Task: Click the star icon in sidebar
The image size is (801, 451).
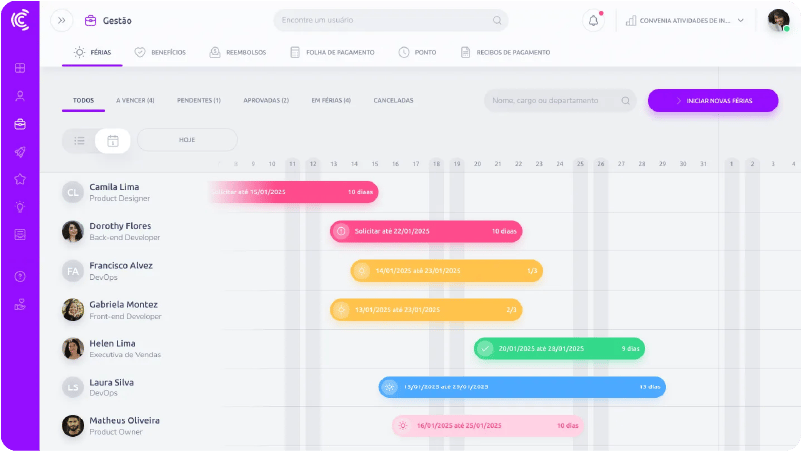Action: point(19,179)
